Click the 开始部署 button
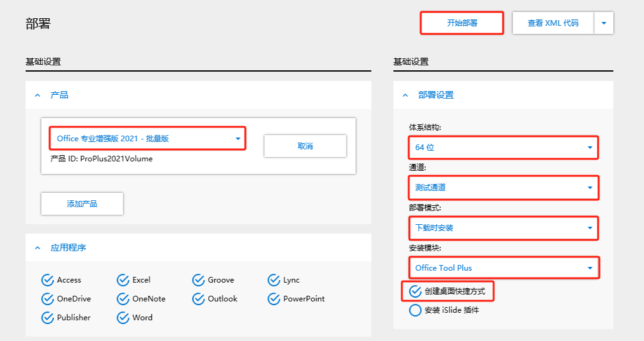 click(x=462, y=23)
